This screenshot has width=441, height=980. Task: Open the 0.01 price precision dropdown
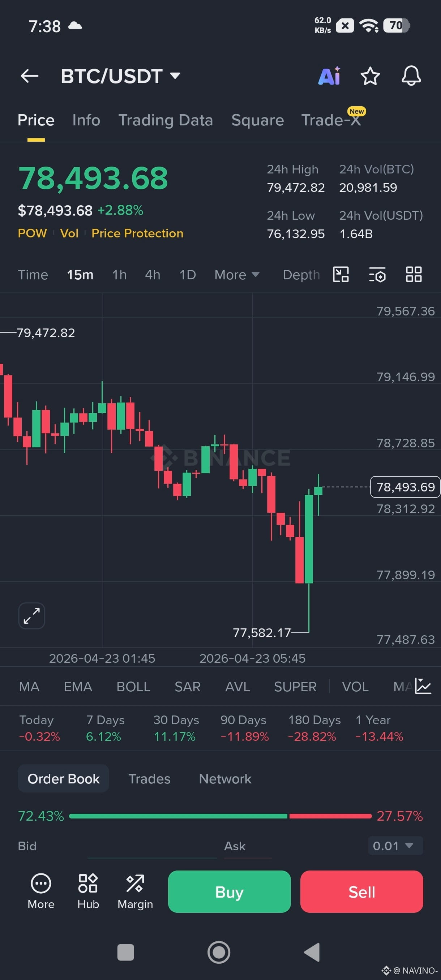coord(395,846)
